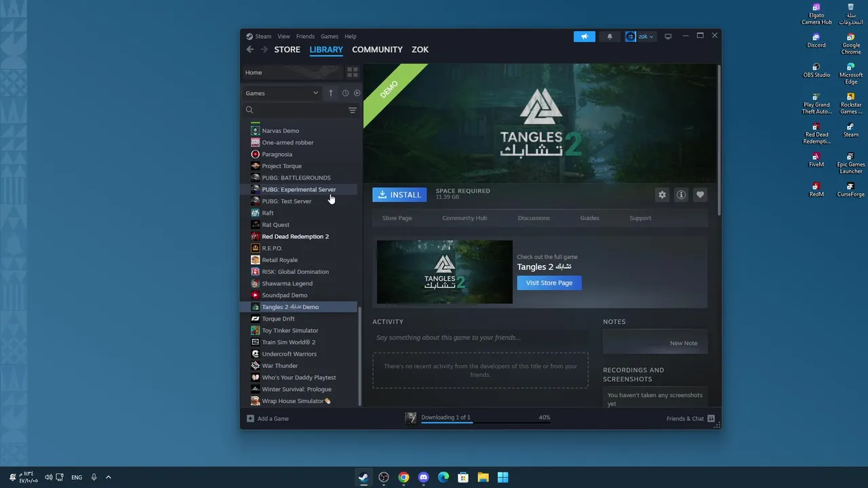Viewport: 868px width, 488px height.
Task: Click the Visit Store Page button
Action: (x=549, y=283)
